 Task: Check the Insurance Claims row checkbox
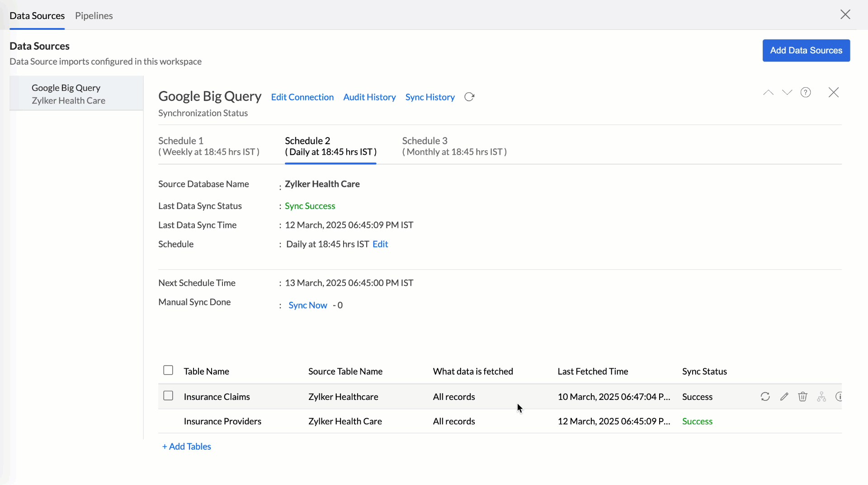(168, 396)
